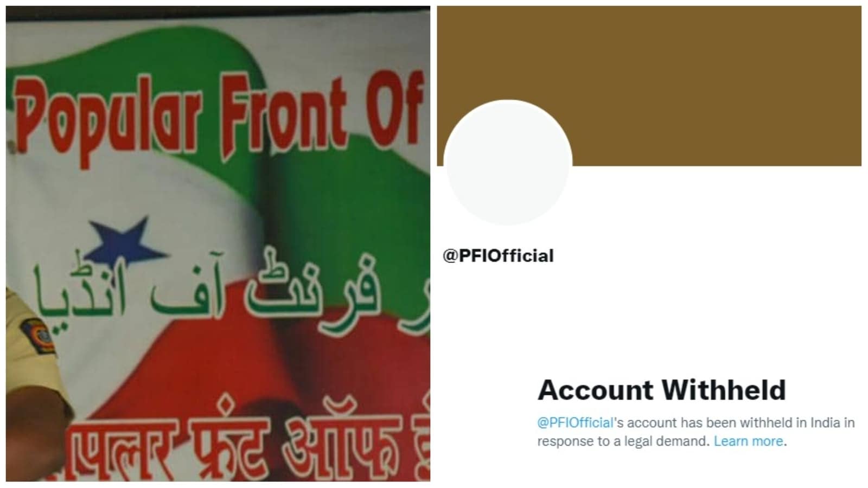Click the legal demand notice text

695,432
